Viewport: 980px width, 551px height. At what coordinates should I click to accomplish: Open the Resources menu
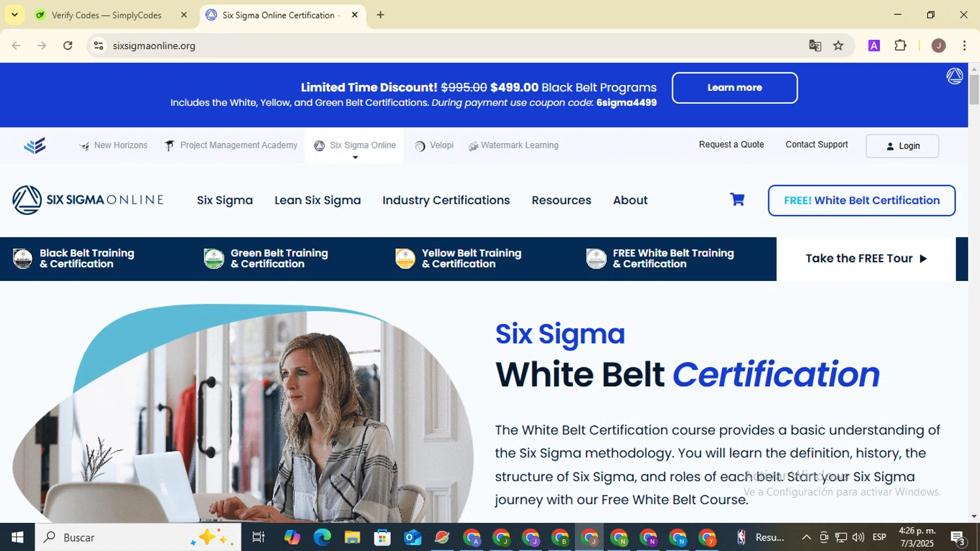(561, 200)
